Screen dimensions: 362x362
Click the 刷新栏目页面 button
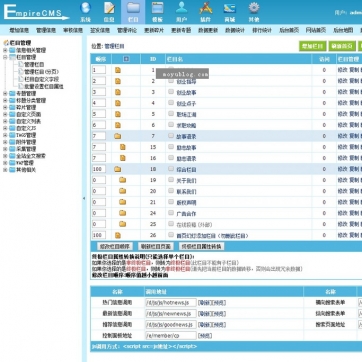coord(155,246)
